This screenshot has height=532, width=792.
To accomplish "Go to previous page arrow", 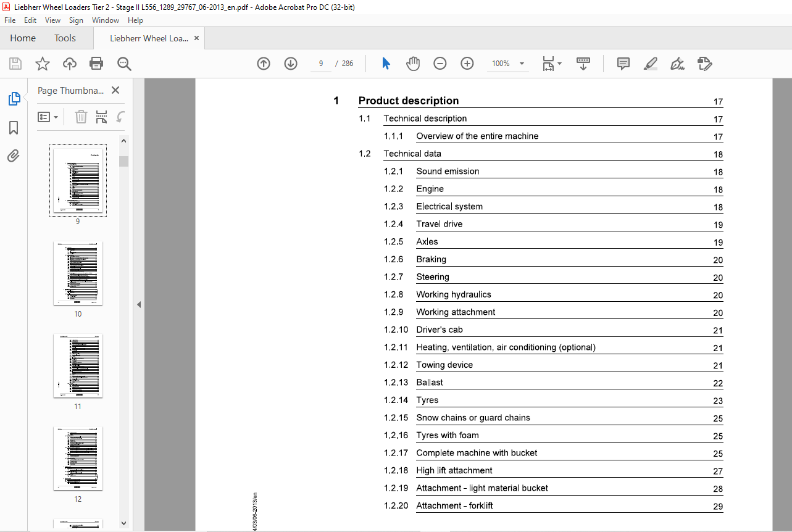I will point(264,64).
